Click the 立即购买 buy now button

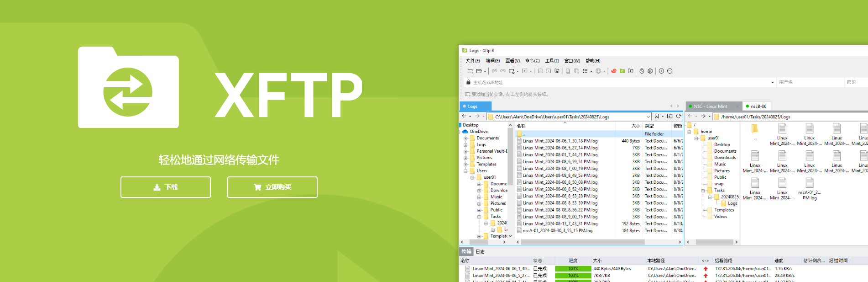coord(272,187)
